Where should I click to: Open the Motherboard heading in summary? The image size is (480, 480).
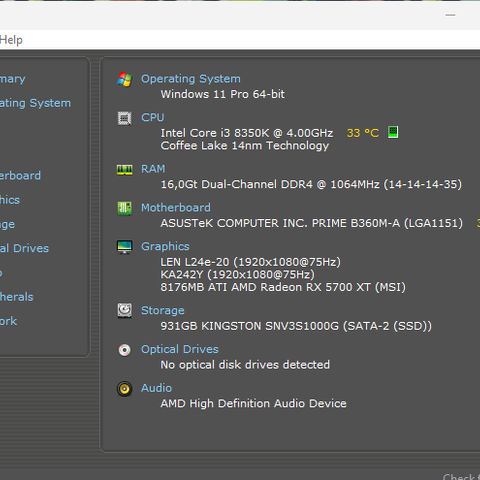point(176,208)
